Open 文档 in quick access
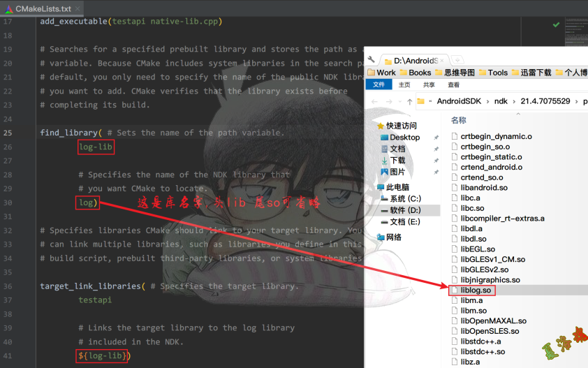The image size is (588, 368). coord(393,149)
